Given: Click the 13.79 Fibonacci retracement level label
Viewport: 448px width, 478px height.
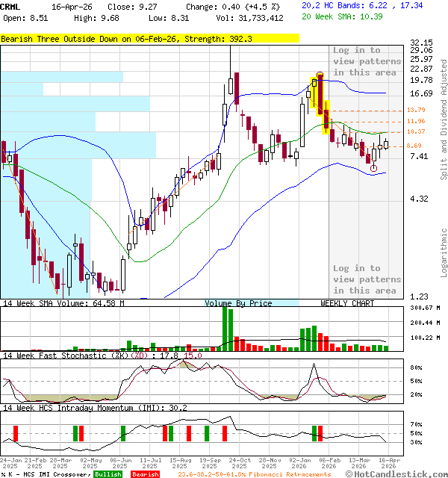Looking at the screenshot, I should (416, 111).
